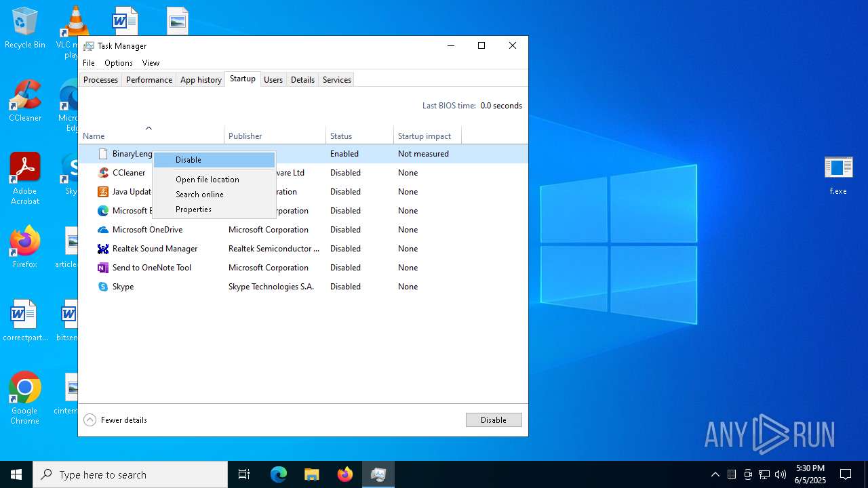Open File Explorer from the taskbar
Screen dimensions: 868x488
pyautogui.click(x=312, y=474)
